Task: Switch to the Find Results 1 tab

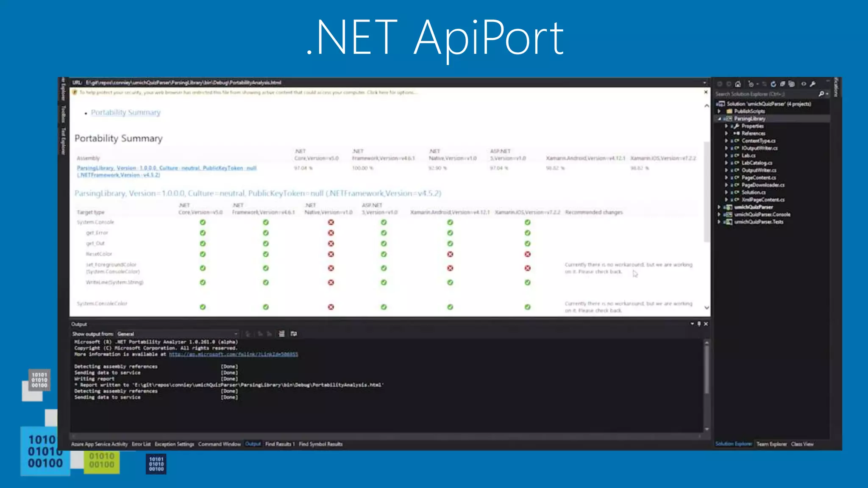Action: 280,444
